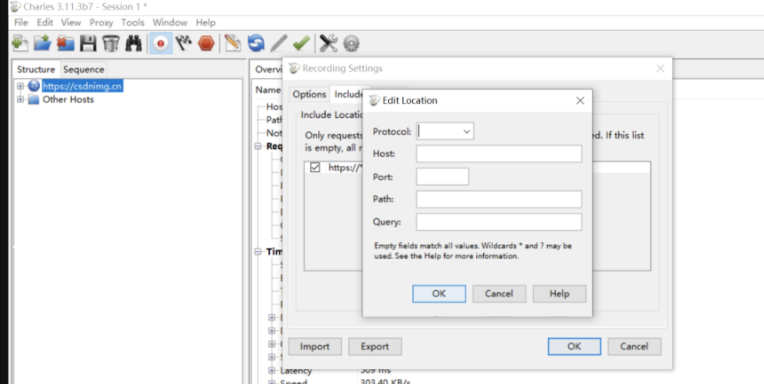This screenshot has width=764, height=384.
Task: Open the Proxy menu
Action: (x=101, y=22)
